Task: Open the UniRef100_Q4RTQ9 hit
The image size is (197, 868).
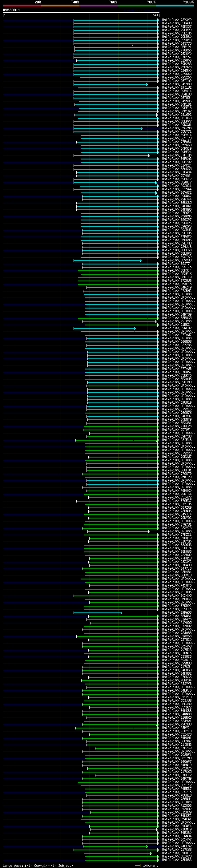Action: tap(177, 315)
